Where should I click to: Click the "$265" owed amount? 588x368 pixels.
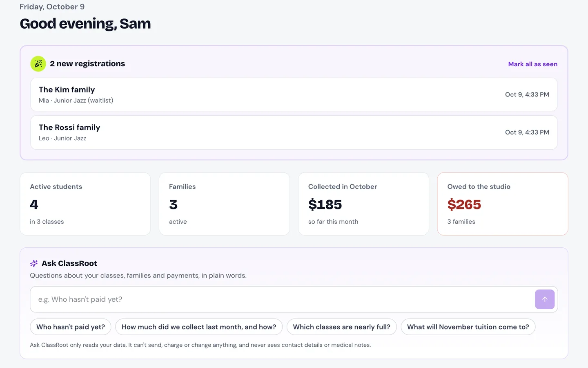(464, 204)
